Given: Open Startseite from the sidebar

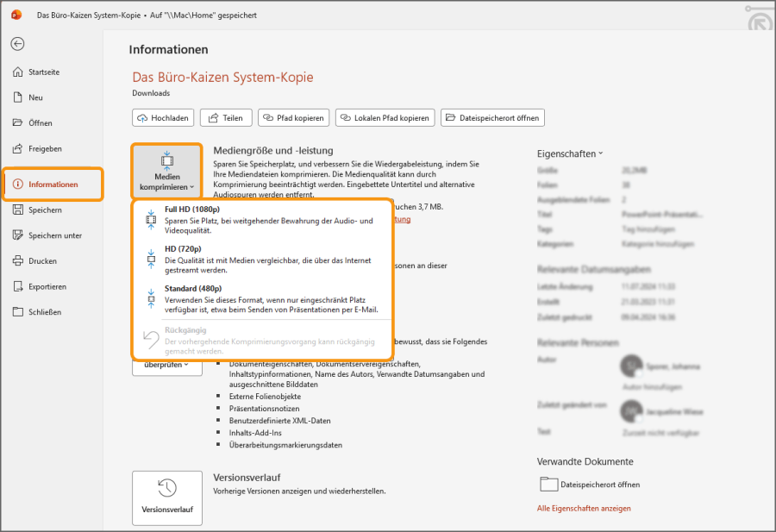Looking at the screenshot, I should (52, 72).
